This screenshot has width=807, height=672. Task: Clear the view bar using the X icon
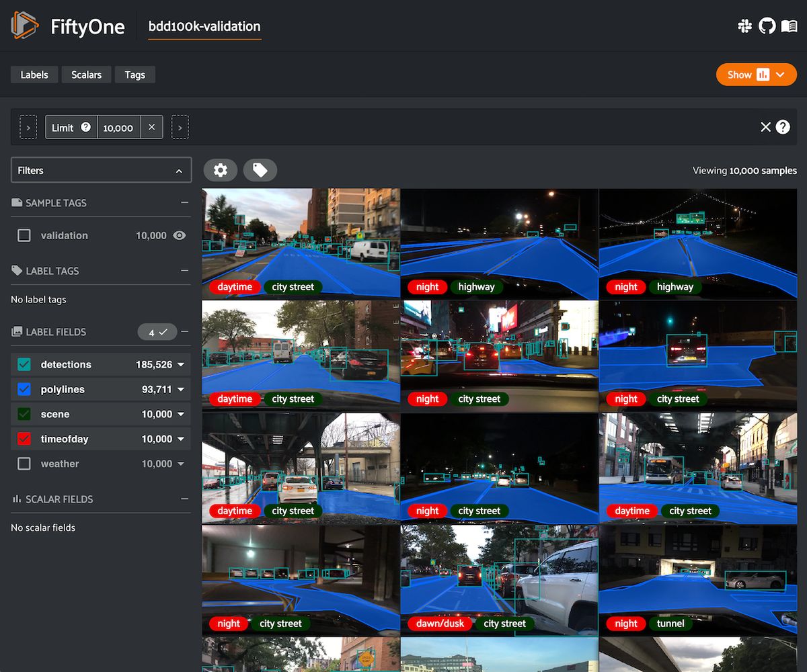765,126
